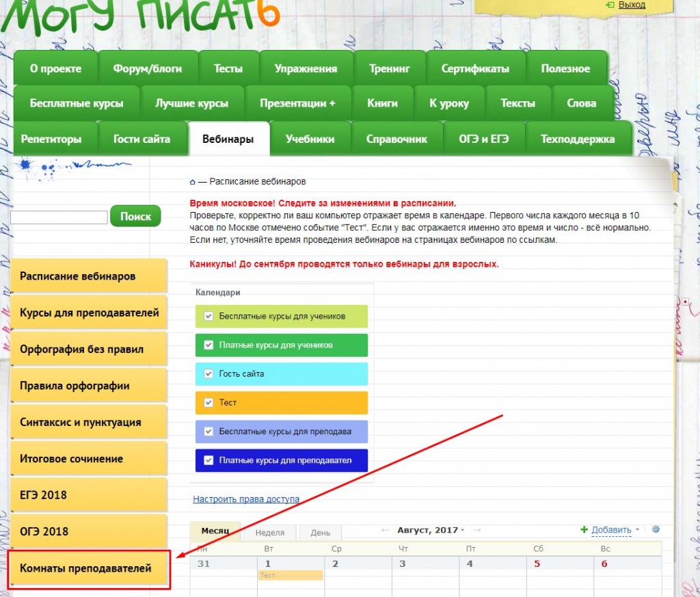Go to previous month with left arrow
Screen dimensions: 700x597
click(386, 530)
